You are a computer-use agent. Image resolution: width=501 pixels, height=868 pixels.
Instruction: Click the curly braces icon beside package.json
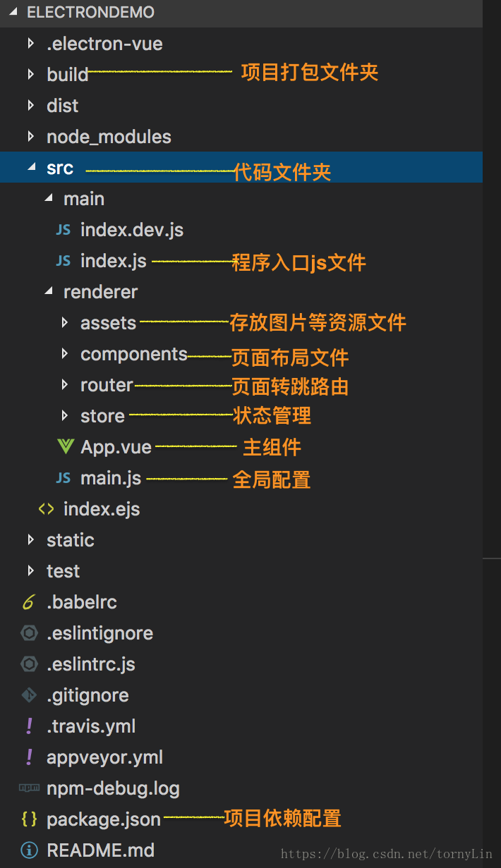tap(29, 819)
